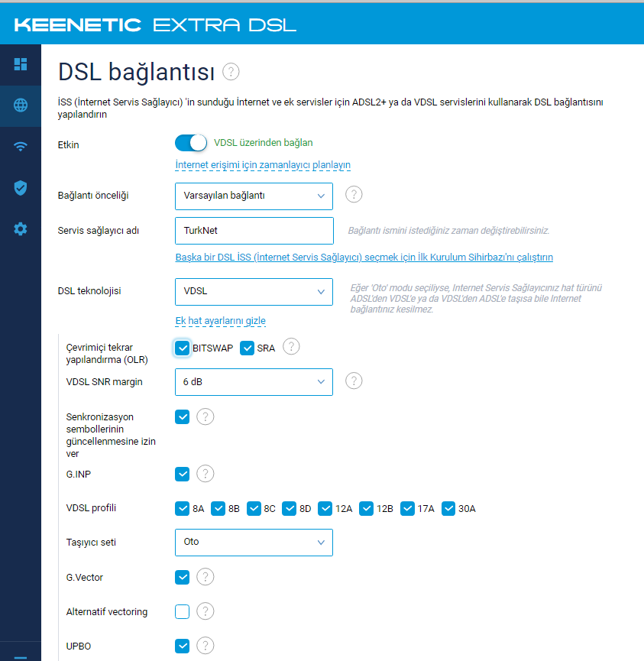Viewport: 644px width, 661px height.
Task: Click the KEENETIC EXTRA DSL logo
Action: coord(155,25)
